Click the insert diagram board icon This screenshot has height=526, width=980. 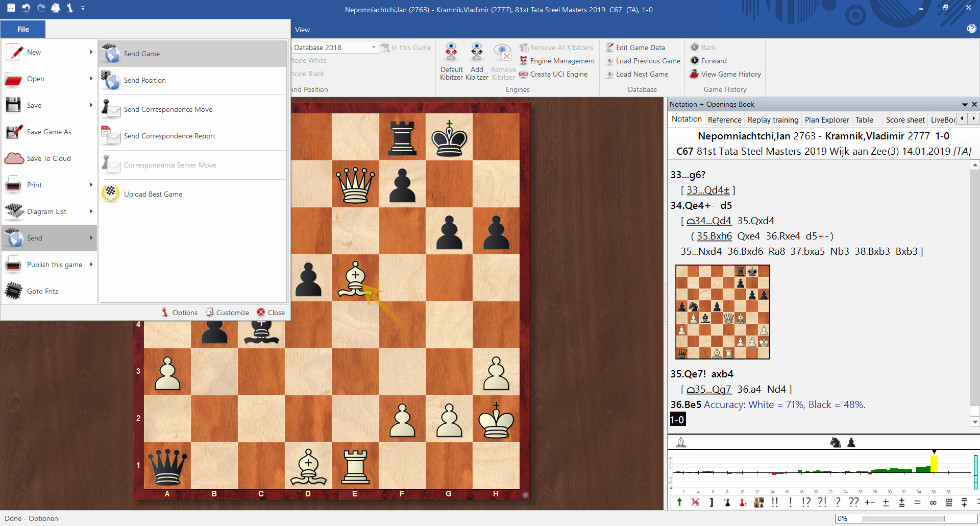758,502
